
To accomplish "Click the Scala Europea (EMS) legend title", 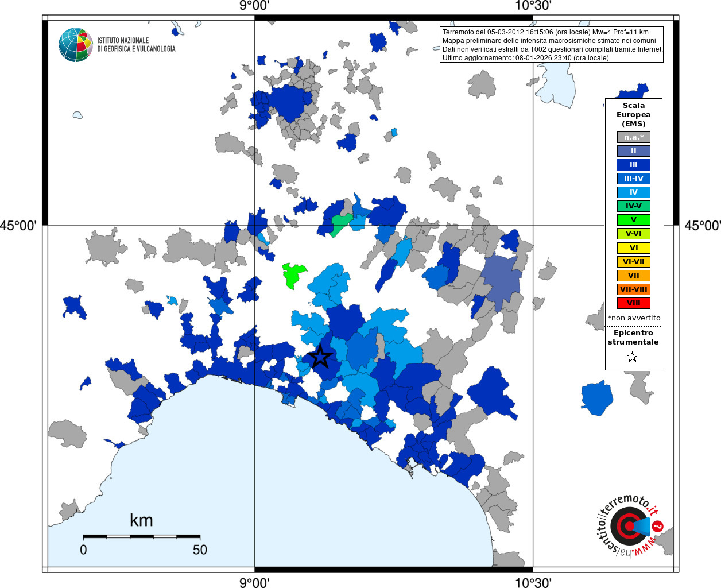I will coord(634,115).
